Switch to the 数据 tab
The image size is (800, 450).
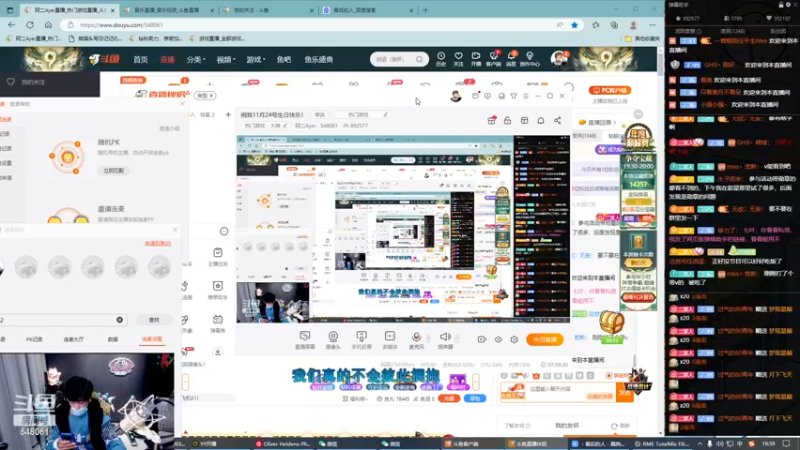pyautogui.click(x=113, y=339)
